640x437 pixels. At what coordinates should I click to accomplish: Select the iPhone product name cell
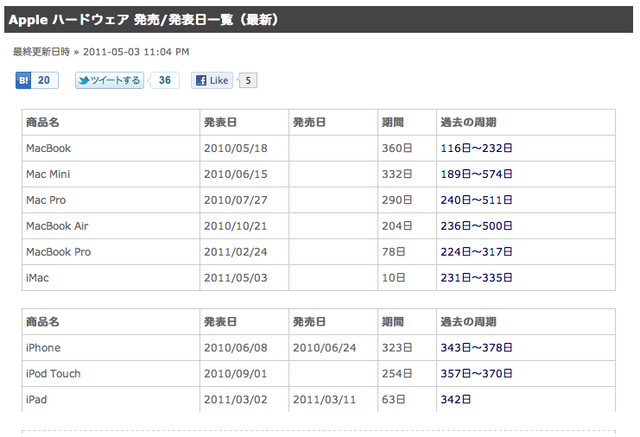pyautogui.click(x=111, y=348)
